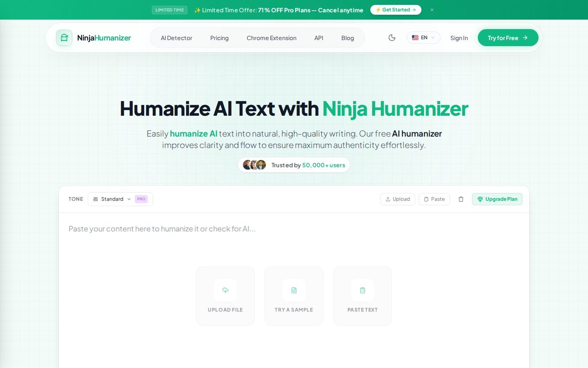Go to the Pricing page
This screenshot has width=588, height=368.
pyautogui.click(x=219, y=38)
